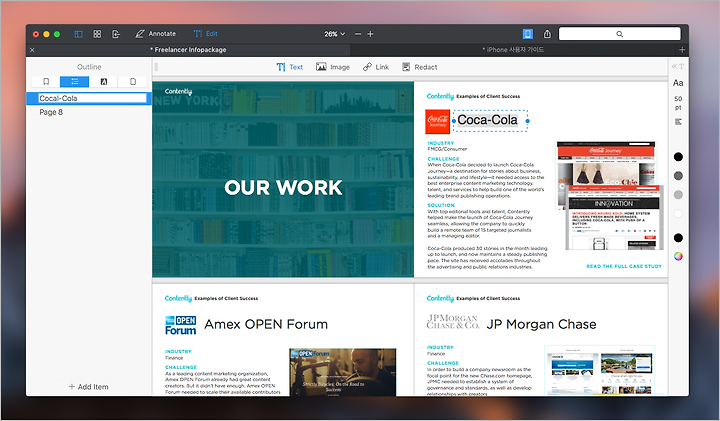This screenshot has height=421, width=720.
Task: Click the Coca-Cola Journey website screenshot
Action: coord(610,196)
